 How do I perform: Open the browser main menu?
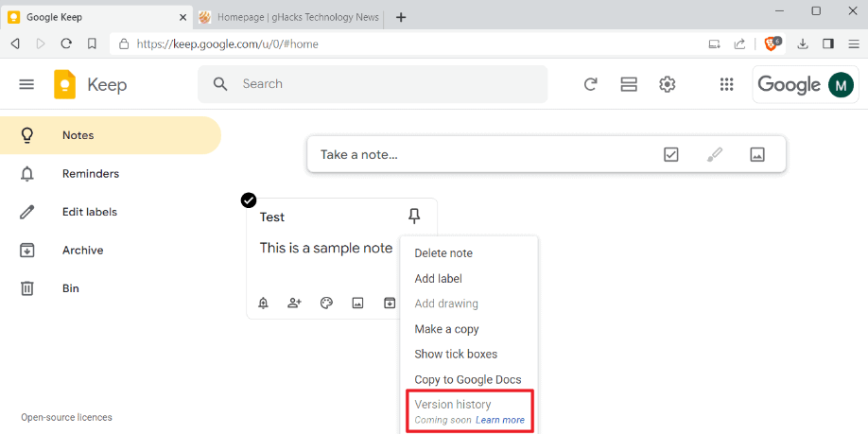[854, 43]
